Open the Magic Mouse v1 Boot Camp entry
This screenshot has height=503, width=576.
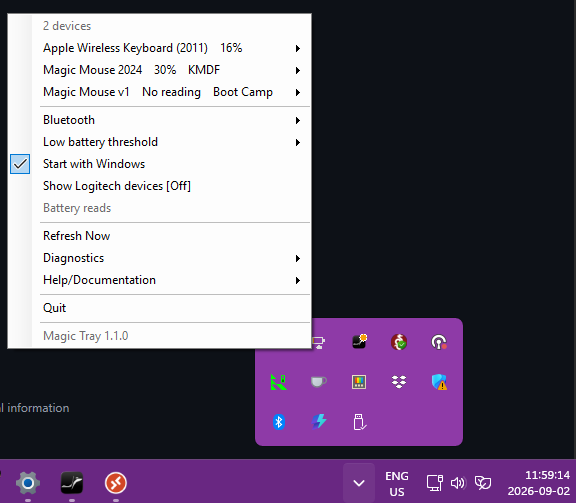(159, 92)
